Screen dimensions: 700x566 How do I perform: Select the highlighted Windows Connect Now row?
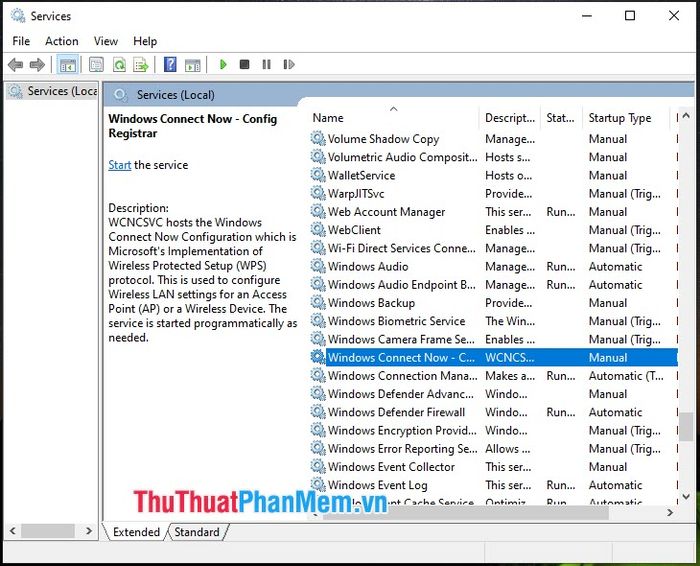[x=494, y=357]
